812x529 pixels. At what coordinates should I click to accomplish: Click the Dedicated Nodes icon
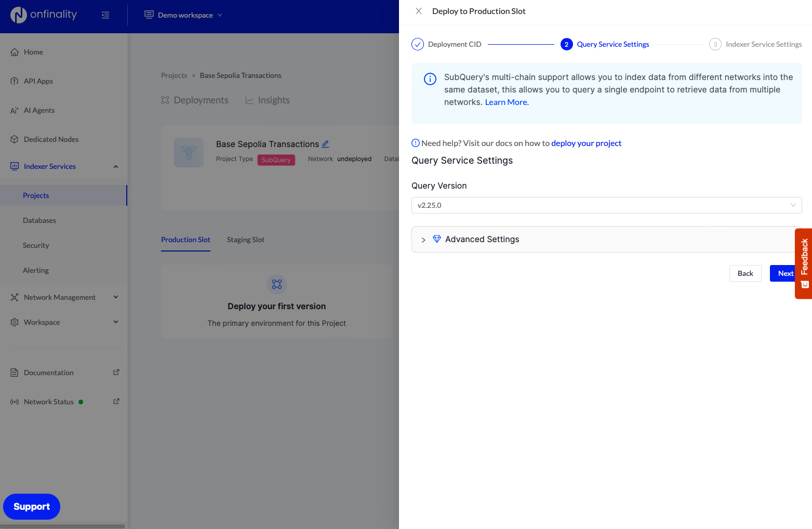[14, 139]
